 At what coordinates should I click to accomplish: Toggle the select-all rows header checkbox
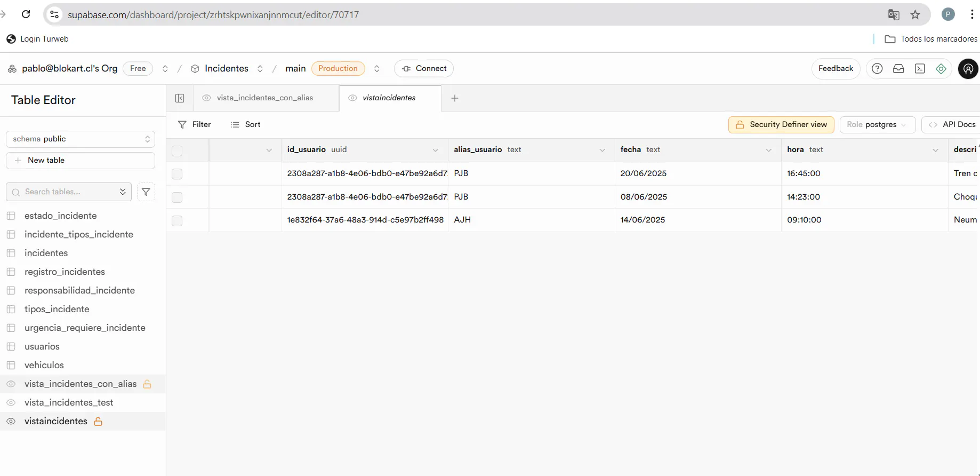point(177,151)
